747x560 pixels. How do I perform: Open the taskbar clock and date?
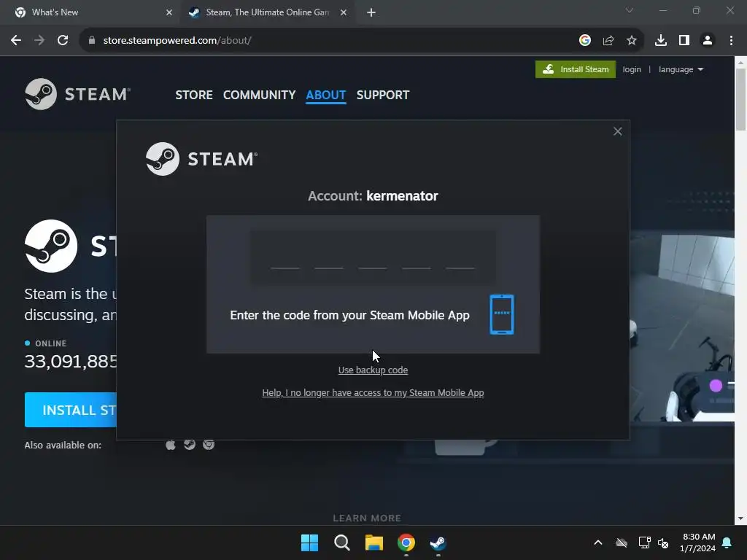click(x=698, y=542)
